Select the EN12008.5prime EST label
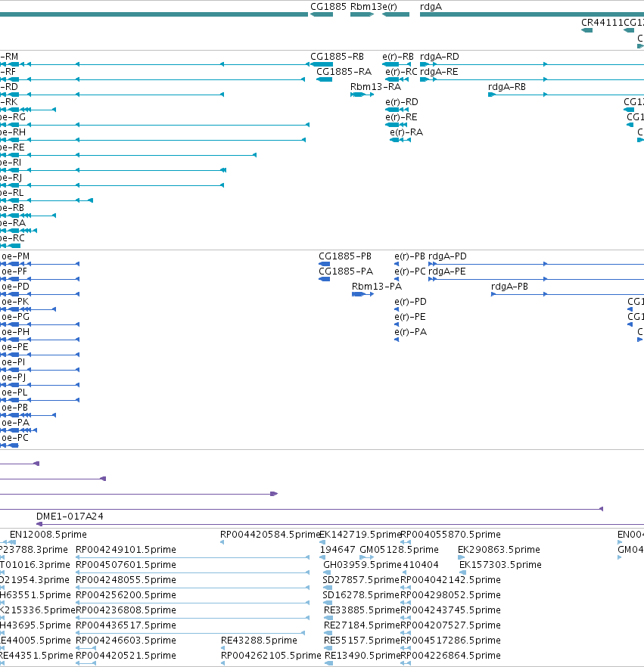 tap(48, 534)
